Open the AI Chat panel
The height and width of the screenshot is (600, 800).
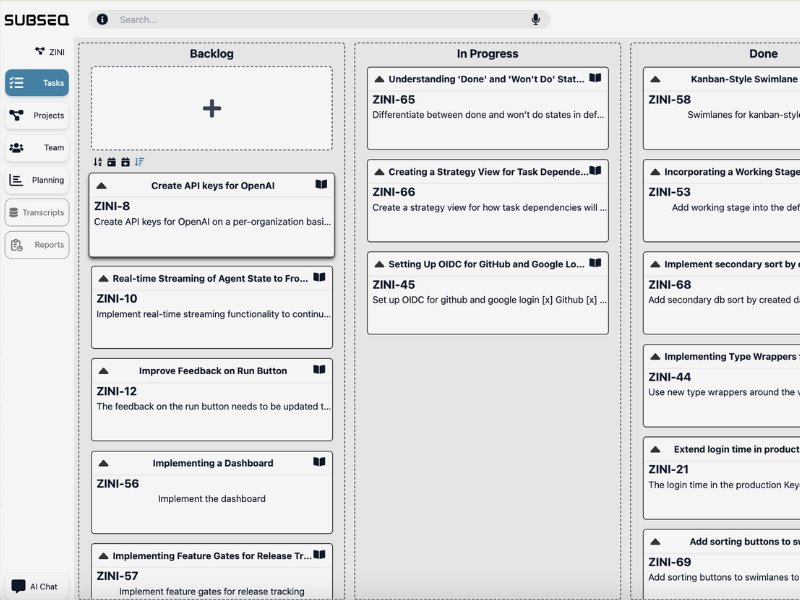click(37, 586)
